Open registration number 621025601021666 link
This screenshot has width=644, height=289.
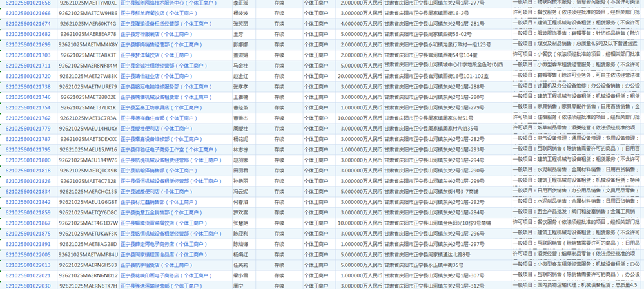point(28,13)
